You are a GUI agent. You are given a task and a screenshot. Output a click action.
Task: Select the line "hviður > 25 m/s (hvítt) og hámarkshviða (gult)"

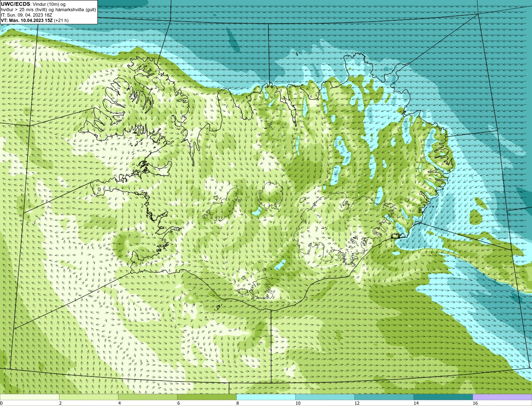(48, 10)
